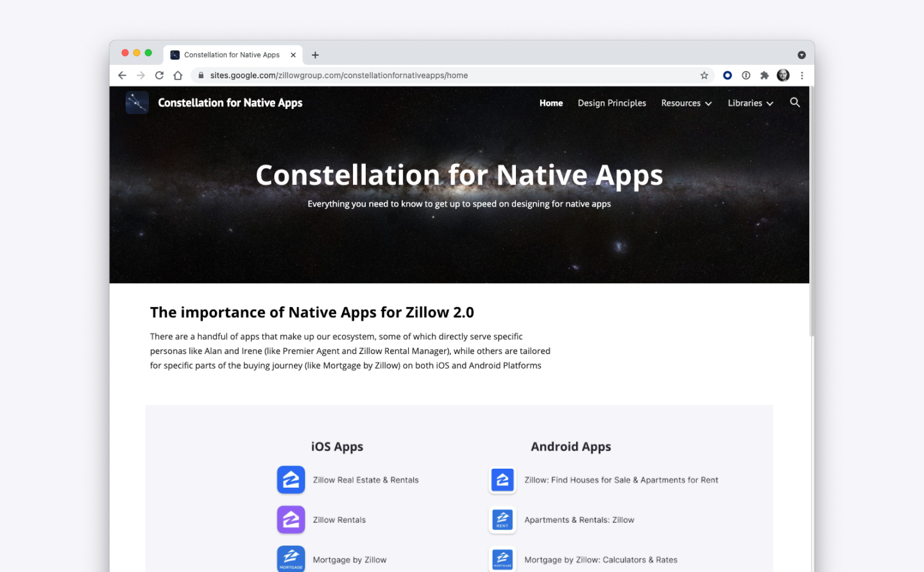Open the Extensions puzzle piece menu

[x=764, y=76]
